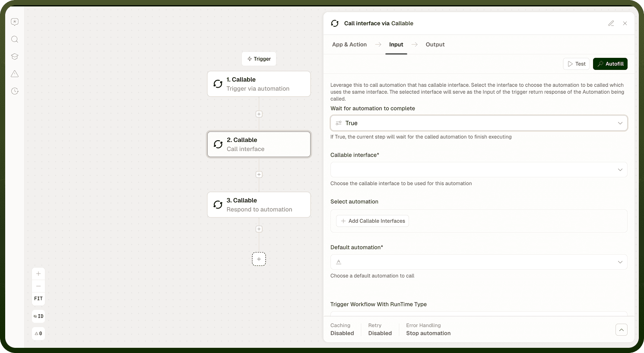Run the Test button

pos(576,64)
